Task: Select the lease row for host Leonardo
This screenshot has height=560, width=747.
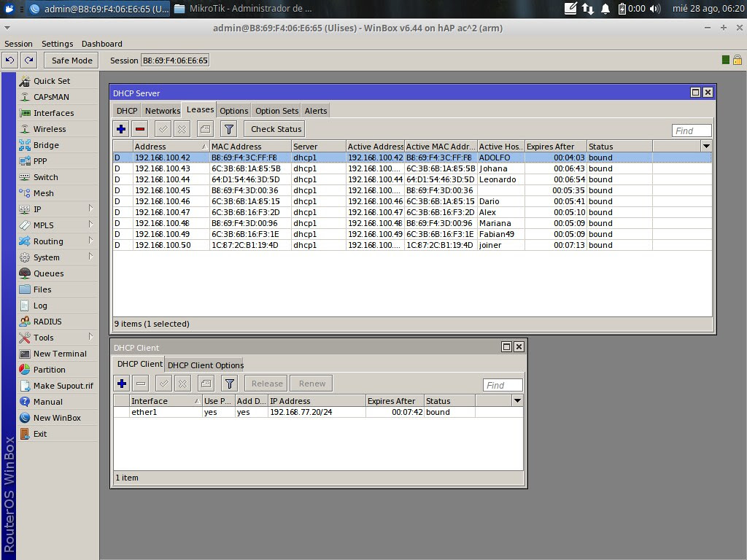Action: (413, 179)
